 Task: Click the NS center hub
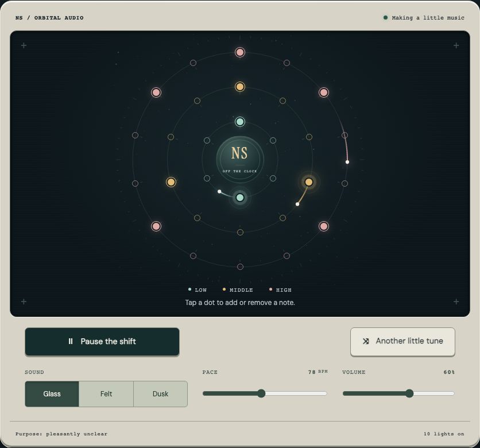[240, 160]
